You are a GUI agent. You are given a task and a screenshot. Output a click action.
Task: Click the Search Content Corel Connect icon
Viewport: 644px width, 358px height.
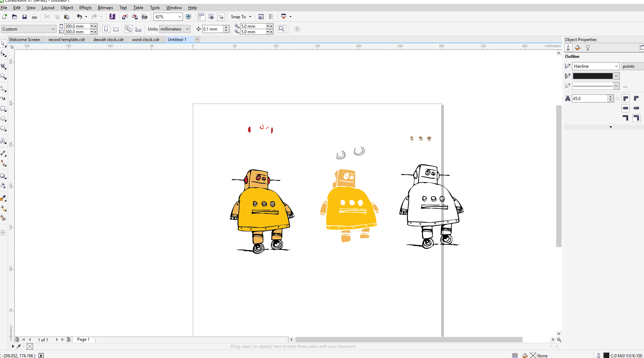coord(112,16)
